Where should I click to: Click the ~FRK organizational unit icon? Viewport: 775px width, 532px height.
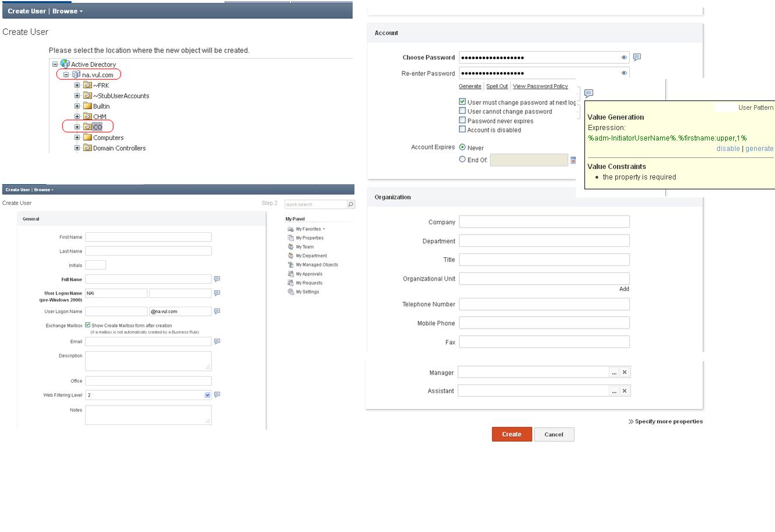pos(88,85)
